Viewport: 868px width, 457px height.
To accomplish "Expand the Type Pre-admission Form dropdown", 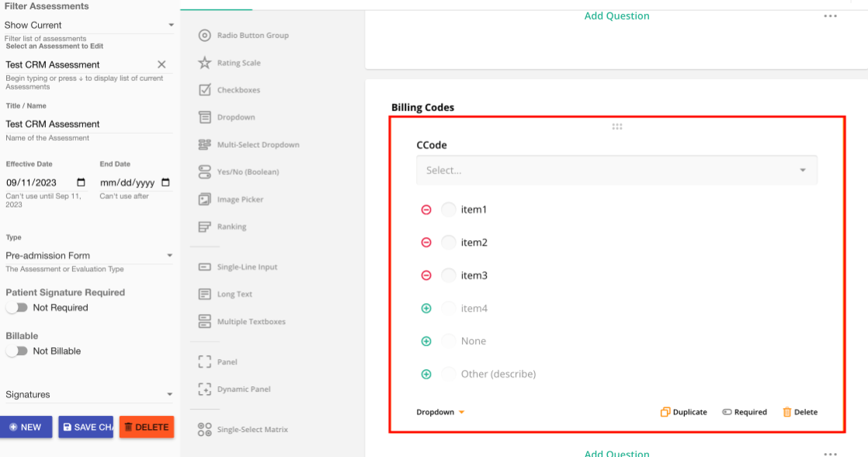I will (89, 256).
